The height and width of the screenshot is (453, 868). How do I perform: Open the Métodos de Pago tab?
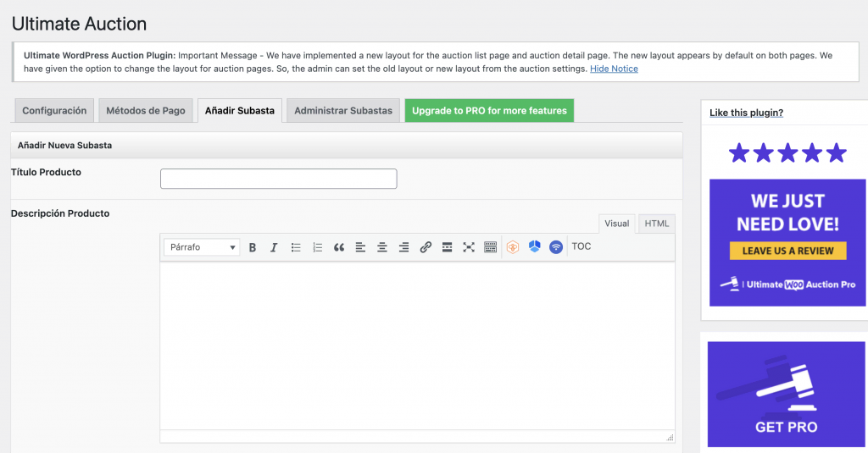(x=146, y=111)
